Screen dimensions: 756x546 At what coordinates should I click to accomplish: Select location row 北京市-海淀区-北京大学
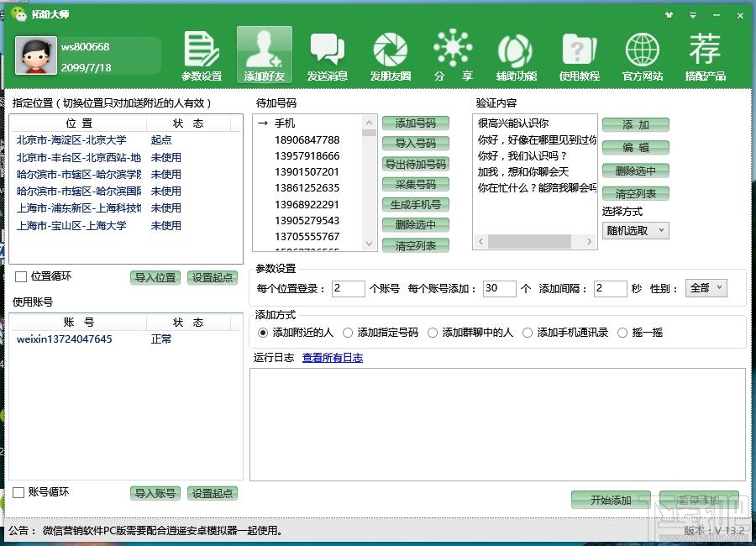(x=125, y=140)
